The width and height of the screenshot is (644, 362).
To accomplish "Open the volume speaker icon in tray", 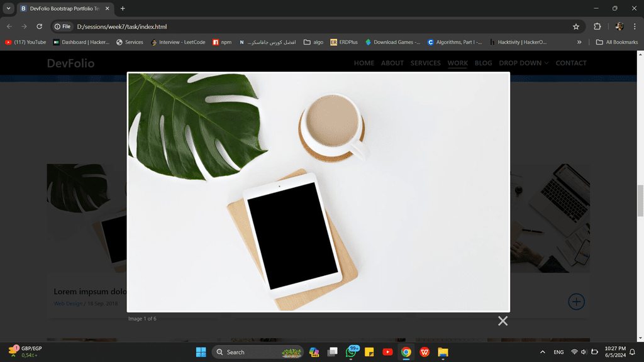I will tap(584, 352).
